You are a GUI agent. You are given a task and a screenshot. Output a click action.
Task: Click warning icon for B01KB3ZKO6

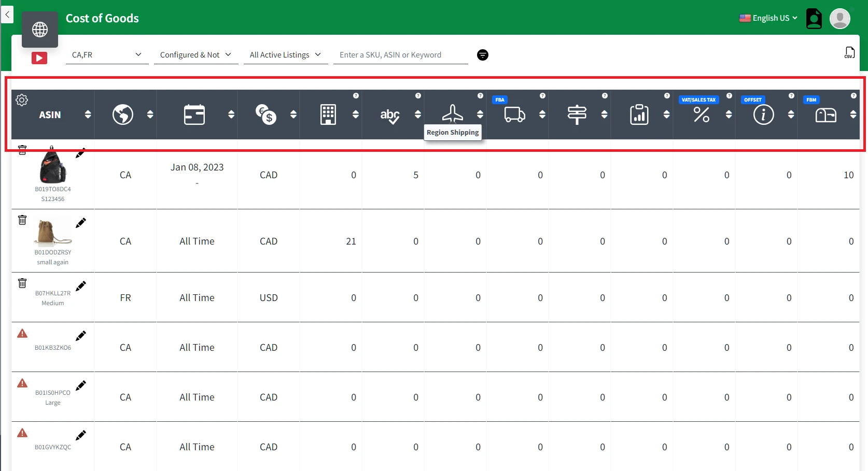click(x=22, y=333)
